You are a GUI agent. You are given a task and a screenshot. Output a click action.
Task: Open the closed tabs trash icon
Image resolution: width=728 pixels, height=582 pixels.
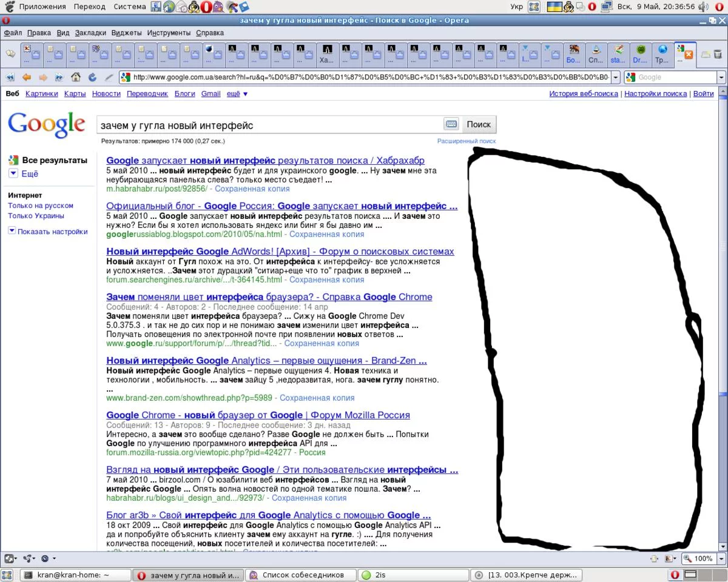click(718, 54)
